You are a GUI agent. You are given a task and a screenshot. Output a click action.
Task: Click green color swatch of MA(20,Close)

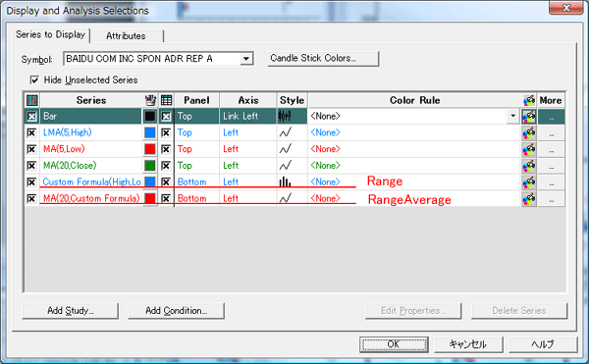coord(150,166)
